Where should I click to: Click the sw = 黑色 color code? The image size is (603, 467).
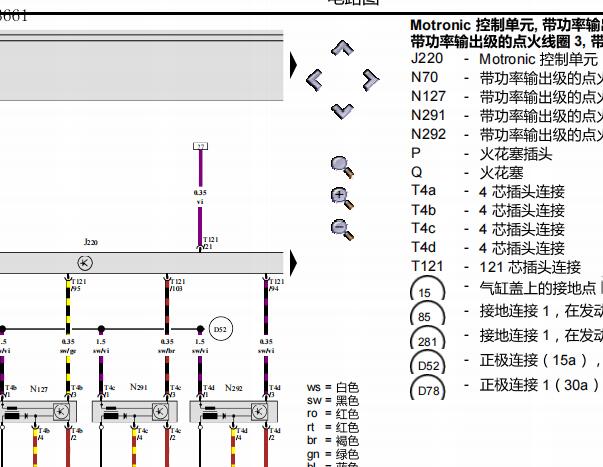(333, 401)
